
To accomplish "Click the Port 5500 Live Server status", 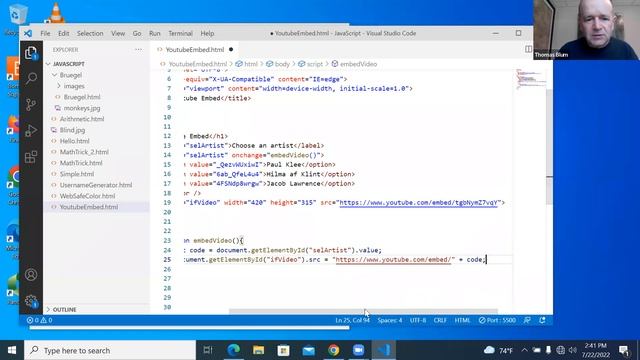I will tap(497, 320).
